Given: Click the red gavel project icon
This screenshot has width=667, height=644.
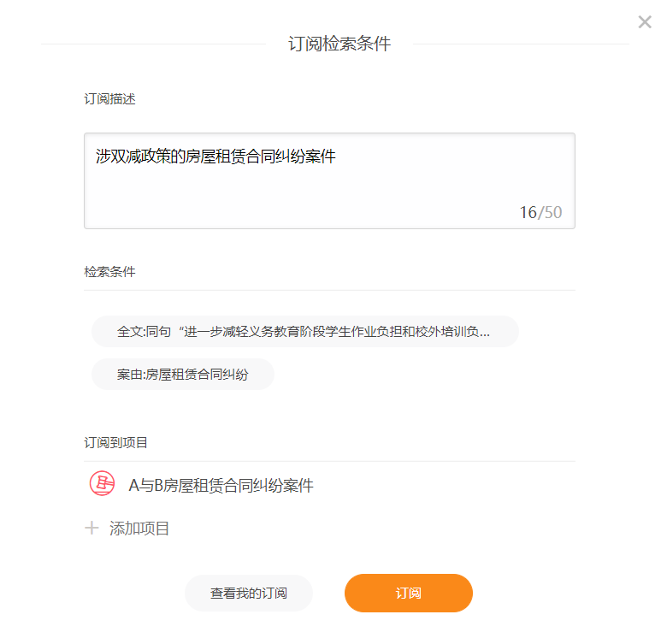Looking at the screenshot, I should click(x=102, y=483).
